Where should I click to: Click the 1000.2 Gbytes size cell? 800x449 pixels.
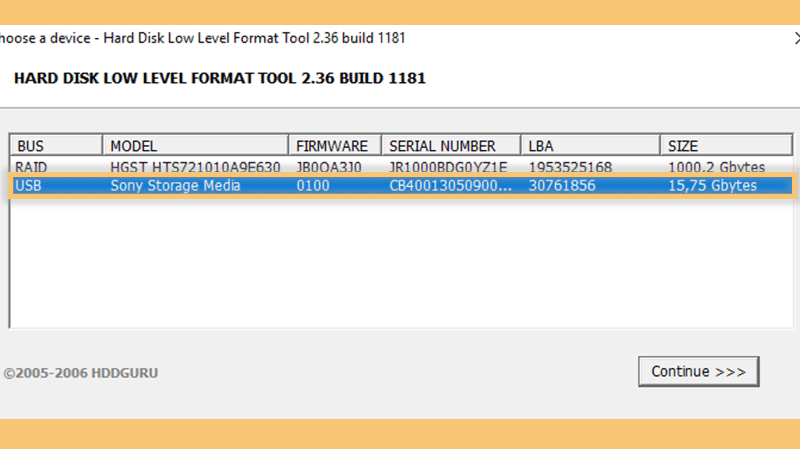click(716, 167)
